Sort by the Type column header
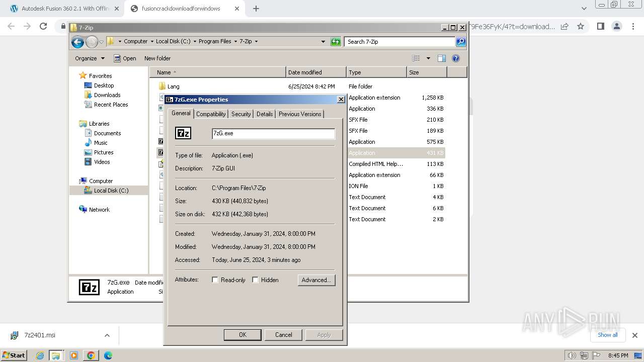Viewport: 644px width, 362px height. (376, 72)
